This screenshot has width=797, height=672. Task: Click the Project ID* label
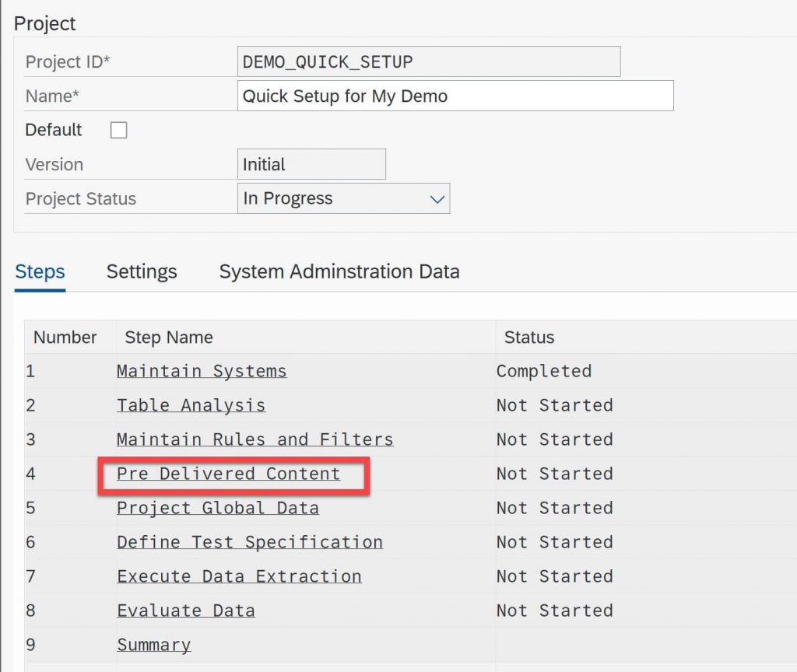(x=68, y=62)
